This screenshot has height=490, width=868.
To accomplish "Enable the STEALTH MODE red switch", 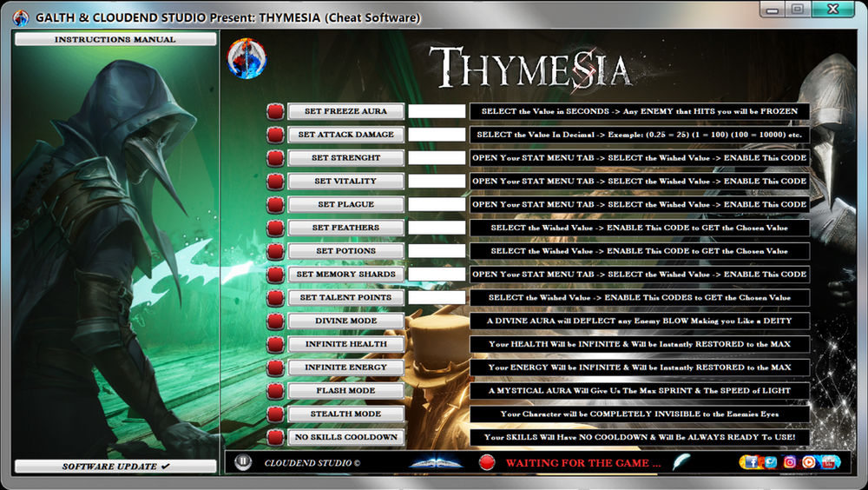I will [275, 414].
